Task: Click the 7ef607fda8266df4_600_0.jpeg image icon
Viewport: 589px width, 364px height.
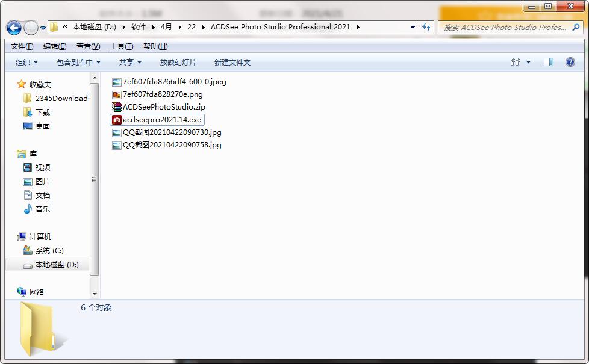Action: tap(117, 82)
